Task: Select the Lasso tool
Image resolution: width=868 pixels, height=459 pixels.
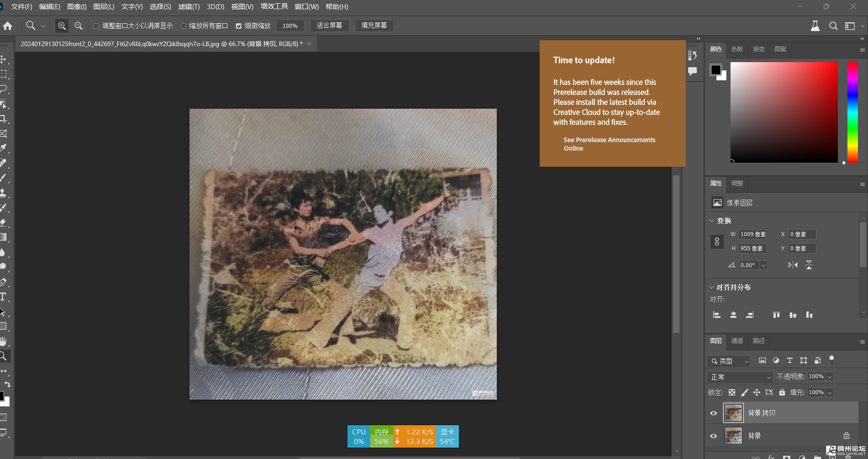Action: point(3,89)
